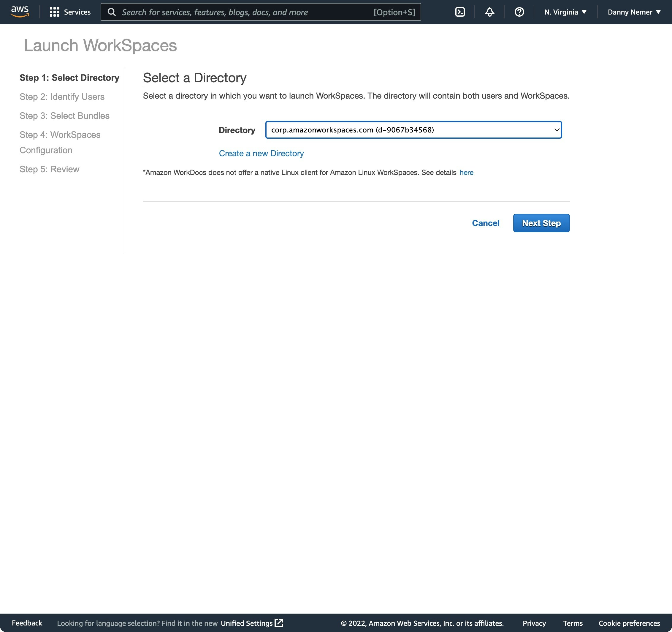Viewport: 672px width, 632px height.
Task: Click the Amazon WorkDocs Linux client note
Action: [x=299, y=173]
